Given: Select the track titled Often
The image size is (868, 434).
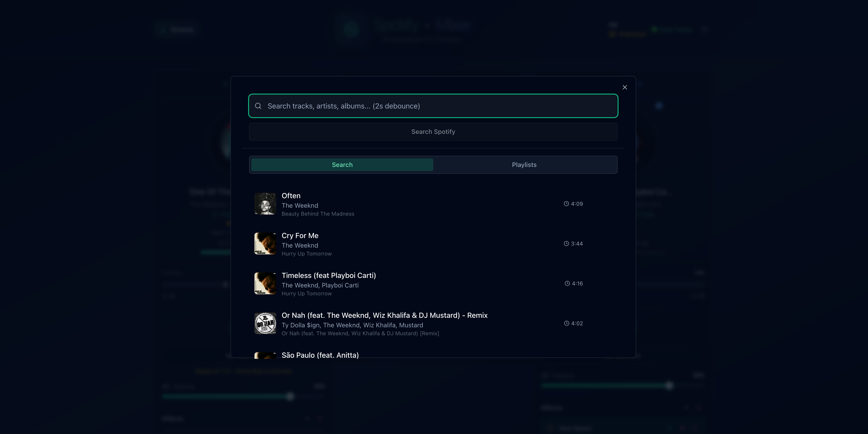Looking at the screenshot, I should tap(291, 195).
